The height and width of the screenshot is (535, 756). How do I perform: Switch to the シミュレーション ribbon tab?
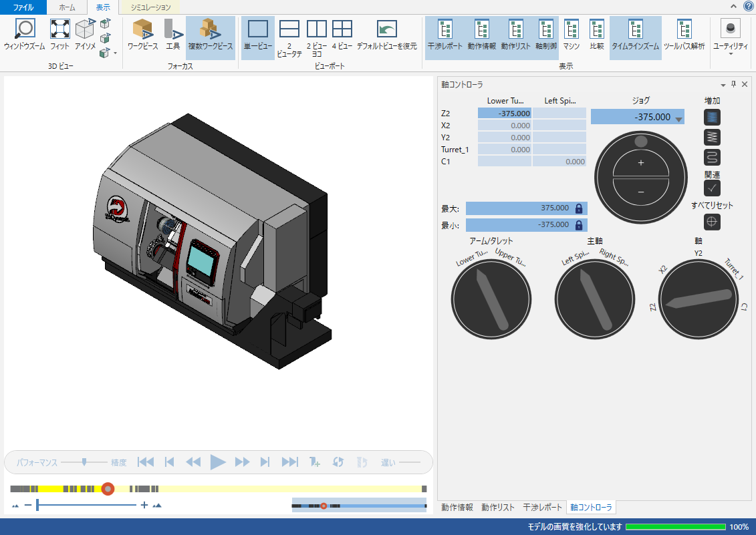click(150, 7)
